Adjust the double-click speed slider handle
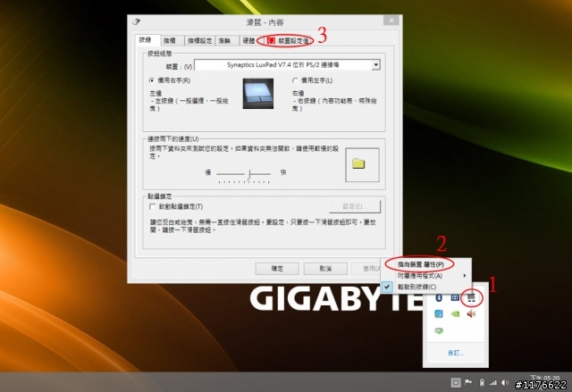Viewport: 572px width, 392px height. click(x=249, y=174)
